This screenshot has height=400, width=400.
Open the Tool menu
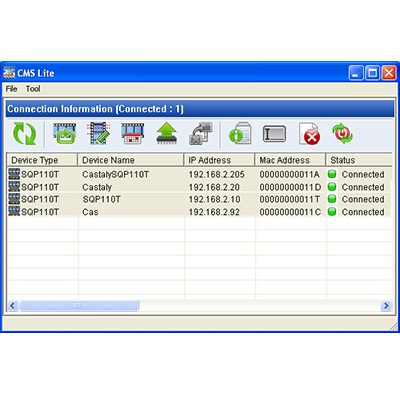[x=33, y=89]
